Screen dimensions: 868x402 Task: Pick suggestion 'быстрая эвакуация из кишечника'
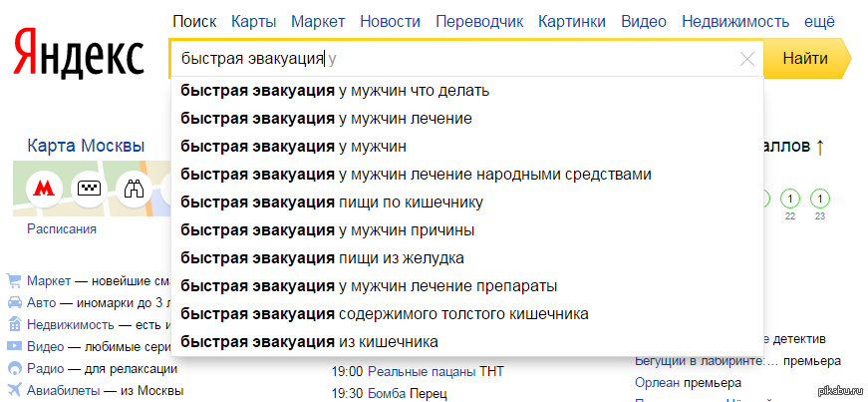click(309, 342)
